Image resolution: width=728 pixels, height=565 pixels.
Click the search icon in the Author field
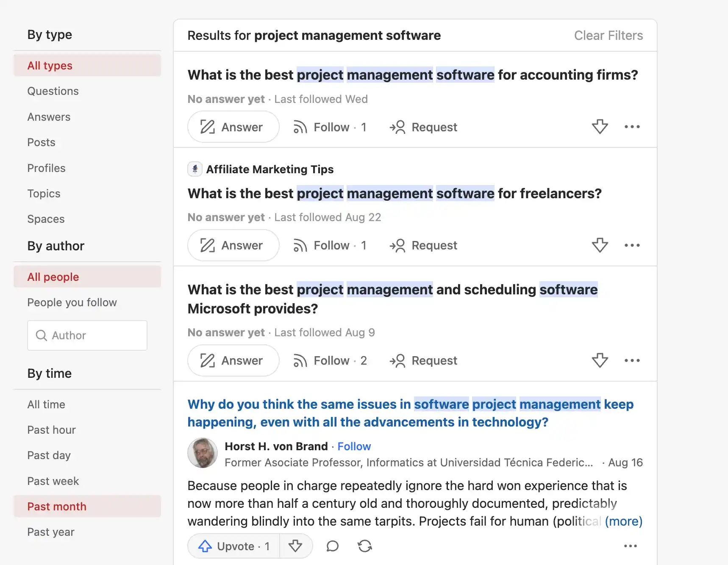point(41,335)
